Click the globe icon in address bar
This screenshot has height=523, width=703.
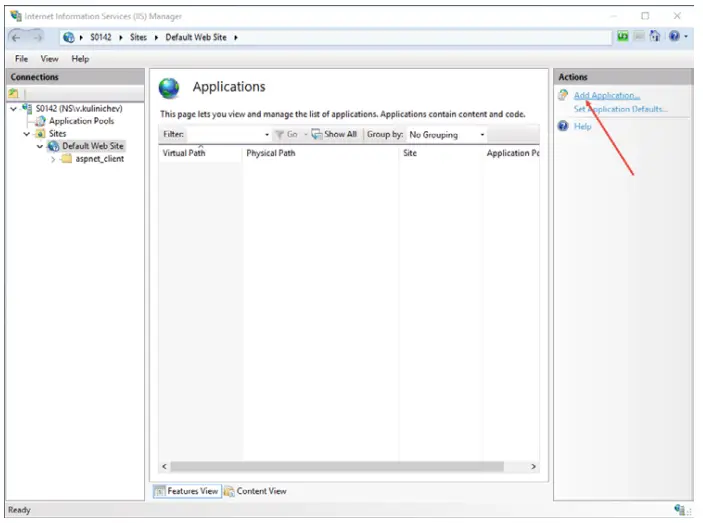(x=69, y=37)
